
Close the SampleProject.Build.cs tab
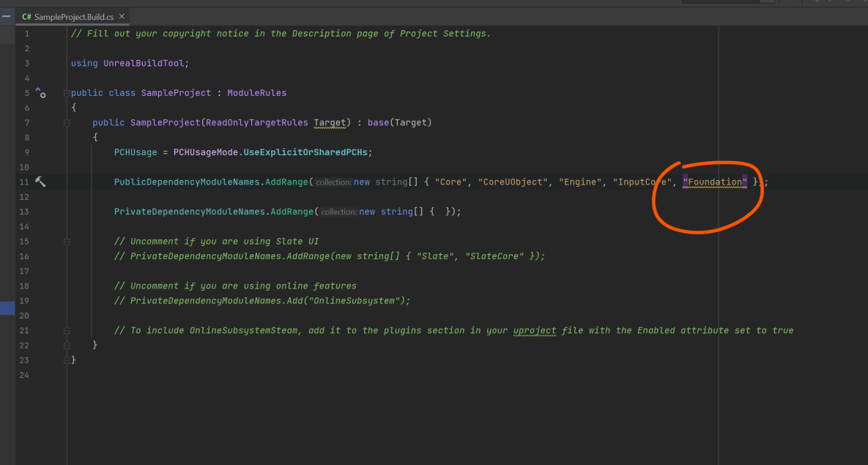click(122, 15)
